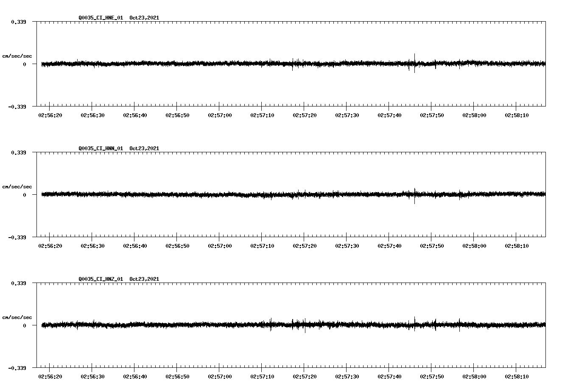Click the 02:57:20 time label under HNE plot
The width and height of the screenshot is (576, 392).
click(x=305, y=115)
